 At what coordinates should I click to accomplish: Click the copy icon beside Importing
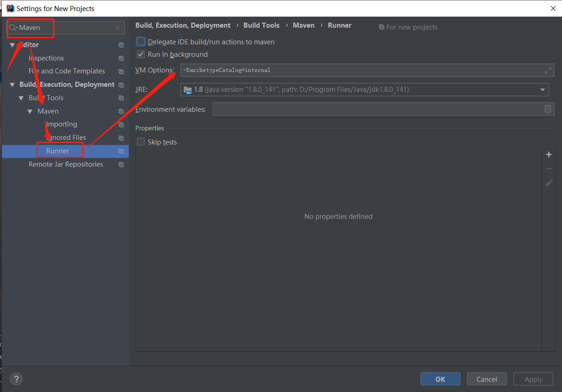click(121, 125)
